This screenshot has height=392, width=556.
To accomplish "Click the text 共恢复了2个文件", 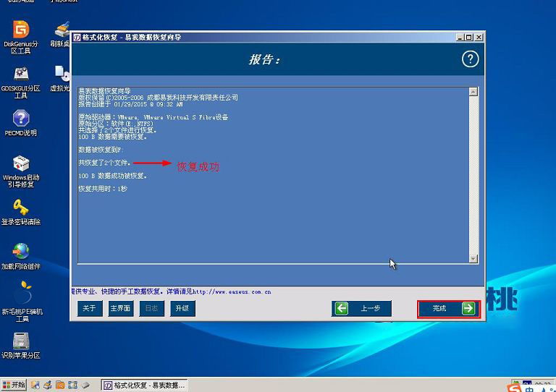I will coord(104,163).
